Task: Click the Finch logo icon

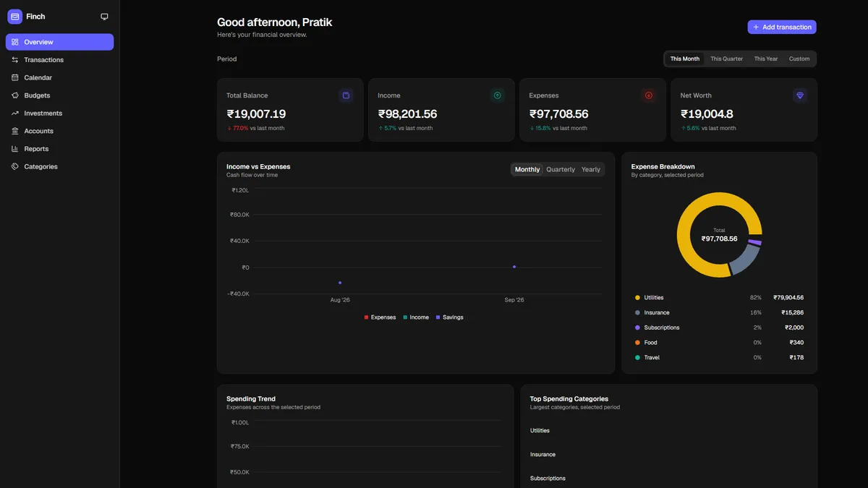Action: (x=15, y=17)
